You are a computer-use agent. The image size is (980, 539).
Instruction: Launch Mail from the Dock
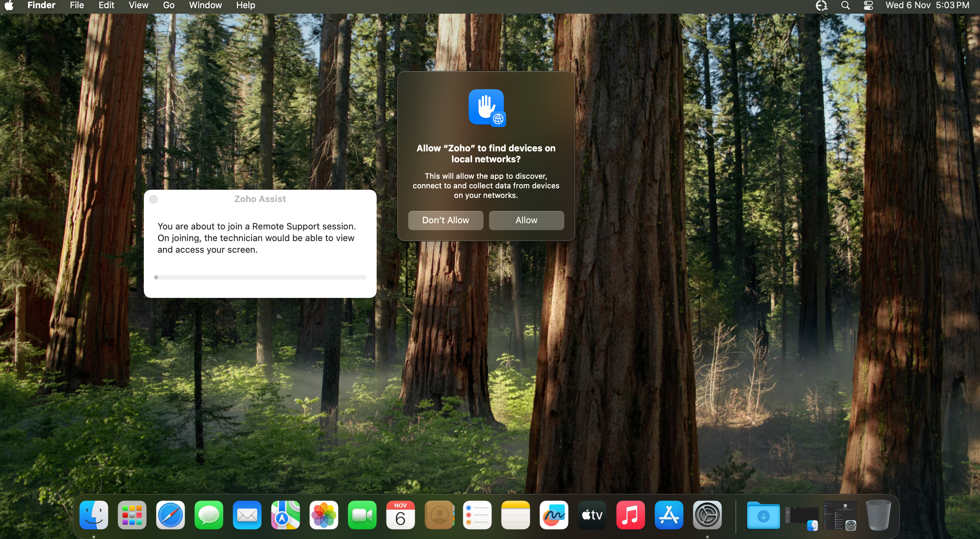pos(247,515)
